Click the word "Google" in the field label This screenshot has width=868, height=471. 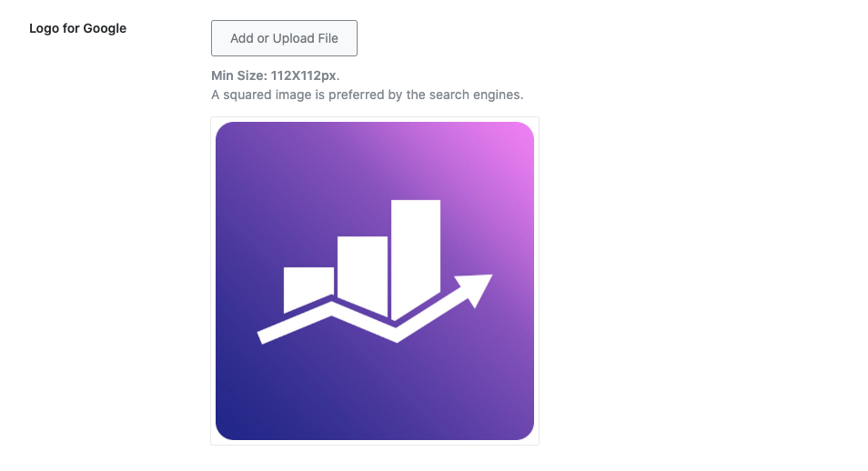pos(105,28)
